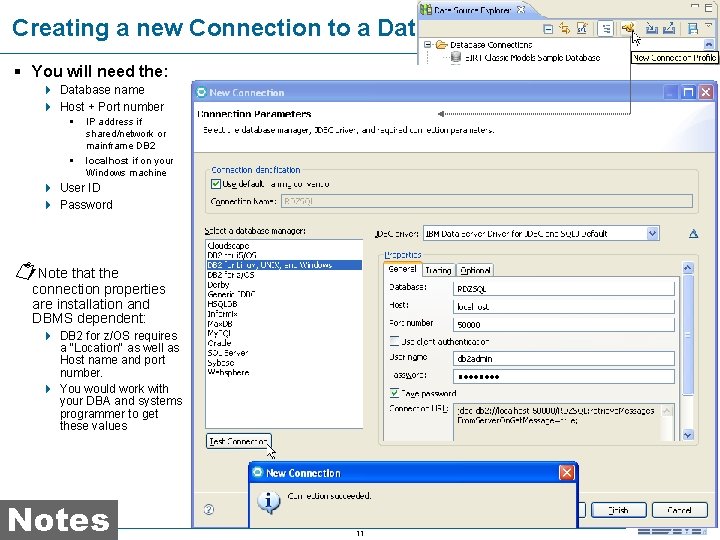Click properties scrollbar down arrow

[687, 434]
